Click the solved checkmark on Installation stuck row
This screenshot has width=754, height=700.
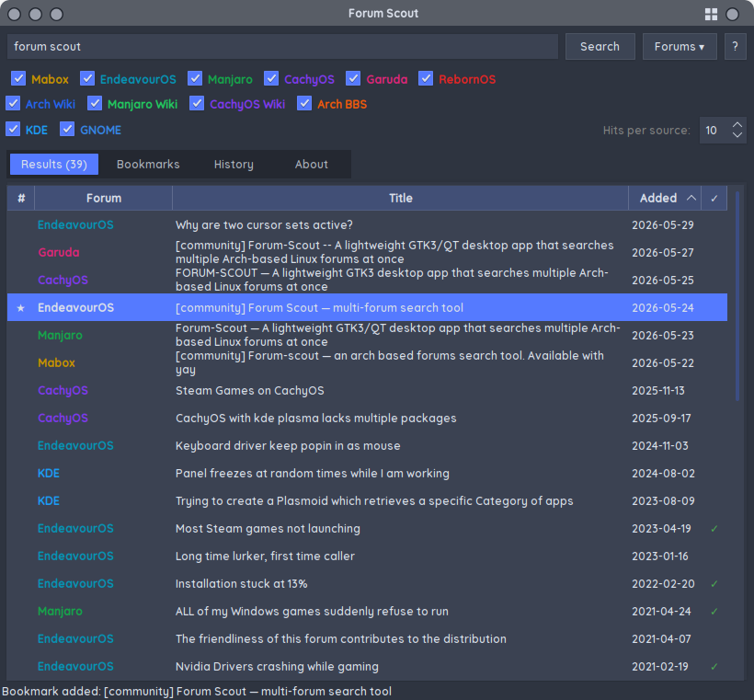714,584
